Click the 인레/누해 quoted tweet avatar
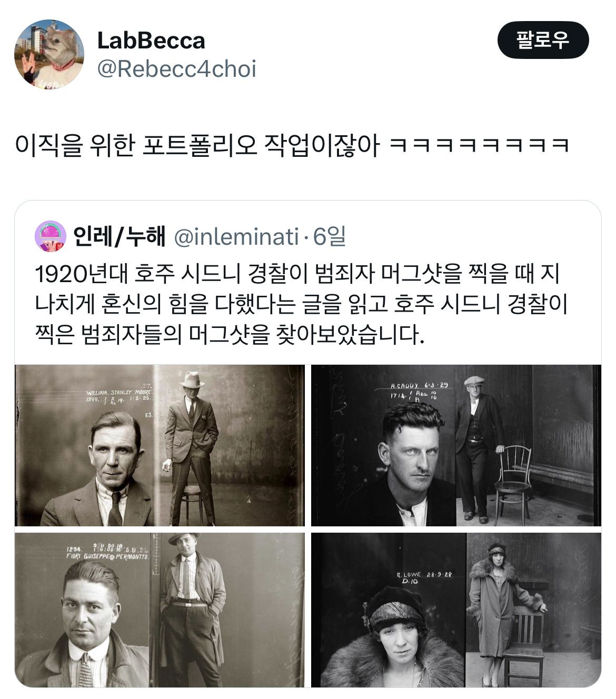 pyautogui.click(x=50, y=236)
